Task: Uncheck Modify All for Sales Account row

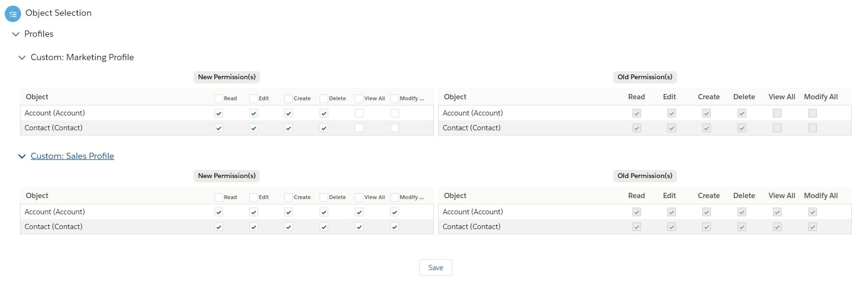Action: coord(395,212)
